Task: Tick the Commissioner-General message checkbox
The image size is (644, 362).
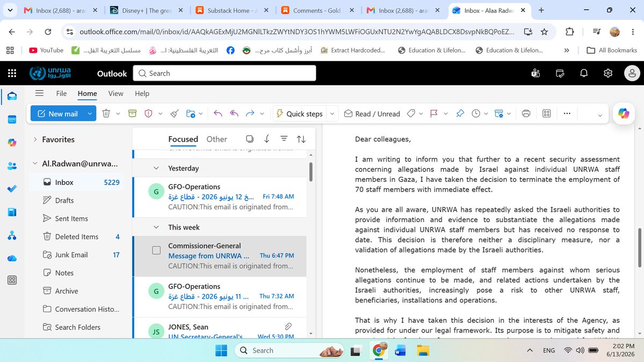Action: pos(156,250)
